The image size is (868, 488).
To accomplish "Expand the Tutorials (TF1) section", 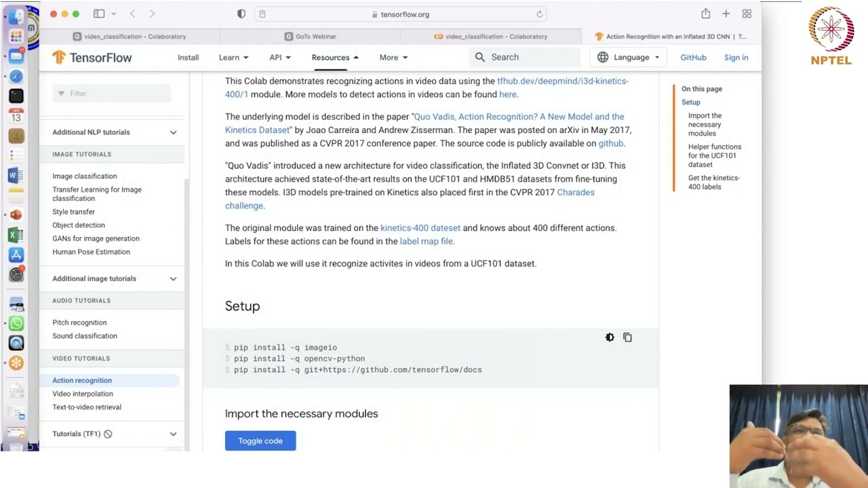I will coord(173,434).
